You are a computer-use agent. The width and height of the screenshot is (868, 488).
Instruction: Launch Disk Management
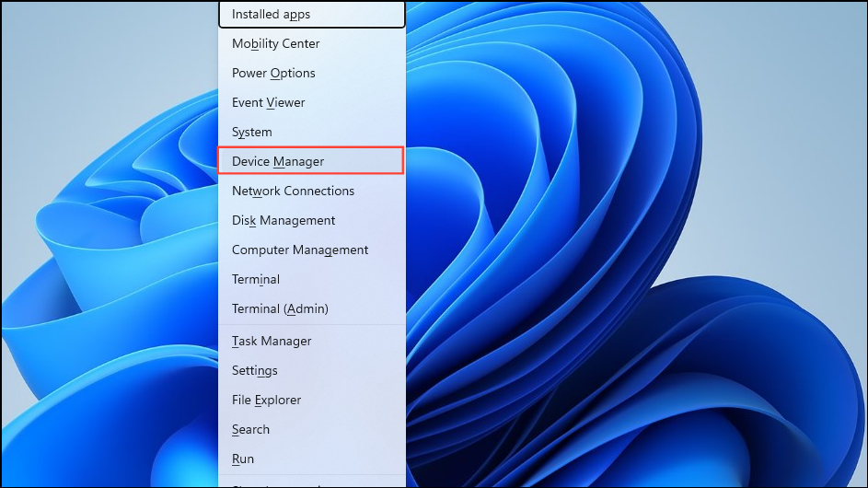312,220
